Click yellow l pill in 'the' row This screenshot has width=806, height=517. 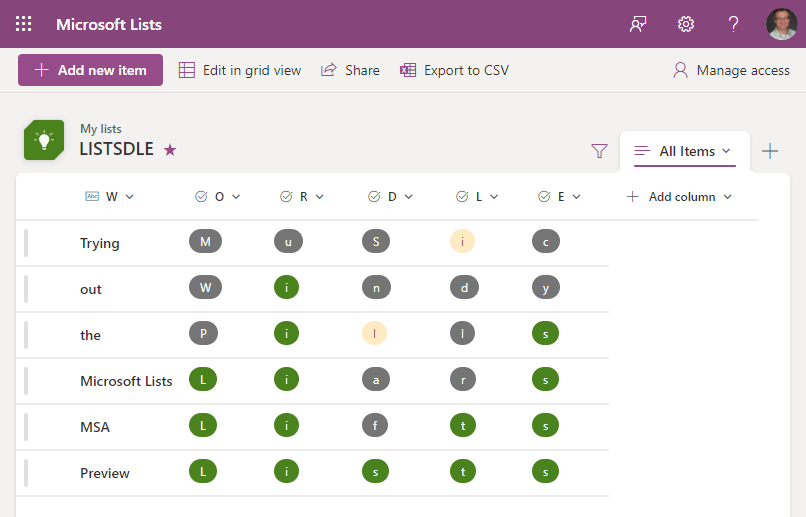coord(374,333)
